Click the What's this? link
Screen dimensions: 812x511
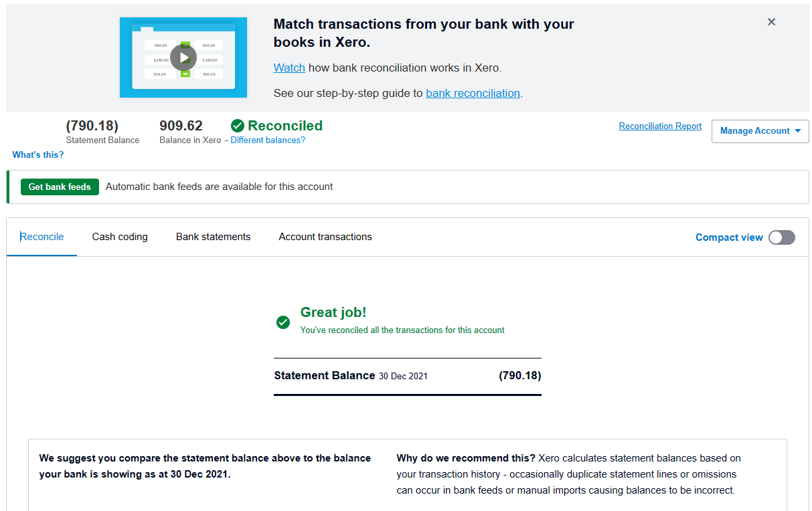click(38, 155)
